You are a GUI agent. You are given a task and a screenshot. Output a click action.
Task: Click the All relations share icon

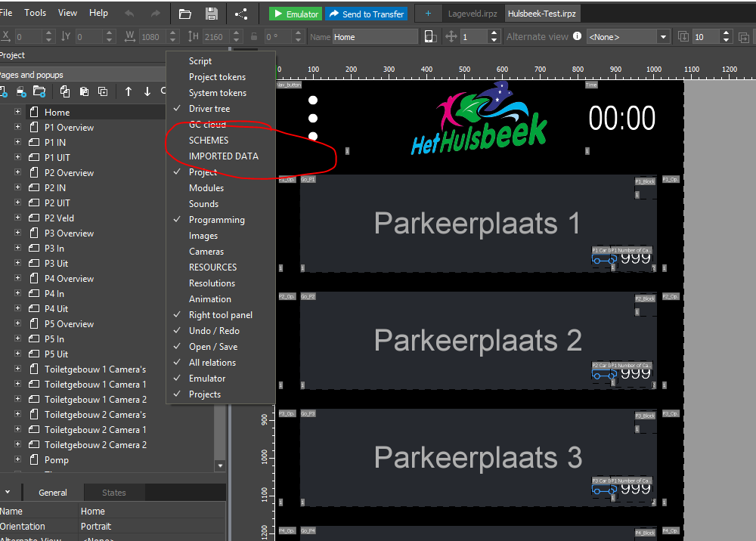(x=242, y=14)
